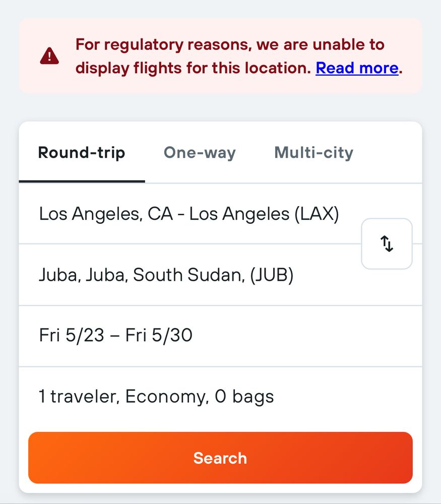Screen dimensions: 441x504
Task: Edit the Juba, South Sudan destination field
Action: coord(190,275)
